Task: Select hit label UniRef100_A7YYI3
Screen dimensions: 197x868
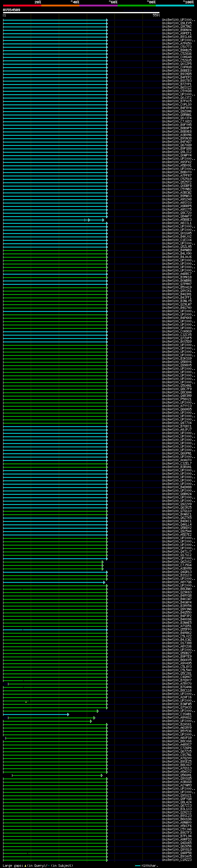Action: click(176, 406)
